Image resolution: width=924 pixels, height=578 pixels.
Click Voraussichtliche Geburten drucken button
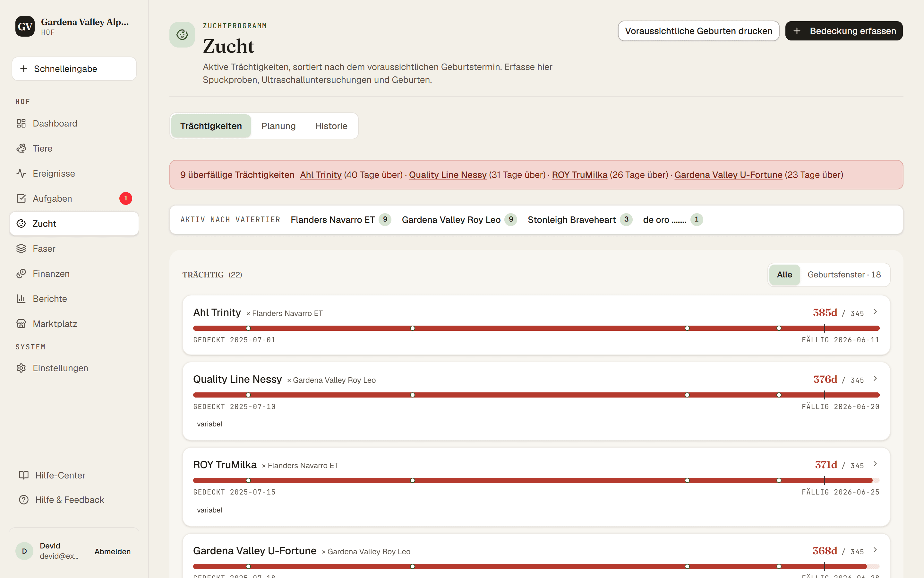click(x=698, y=31)
